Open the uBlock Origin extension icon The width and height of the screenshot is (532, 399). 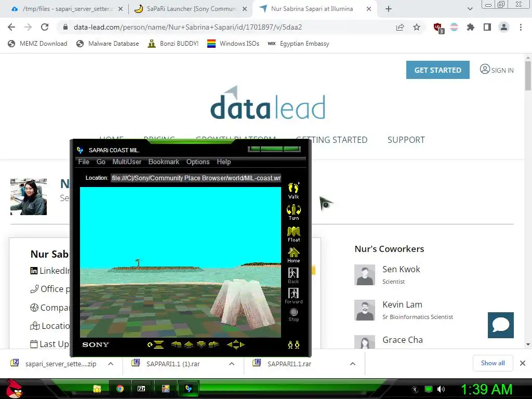coord(438,28)
